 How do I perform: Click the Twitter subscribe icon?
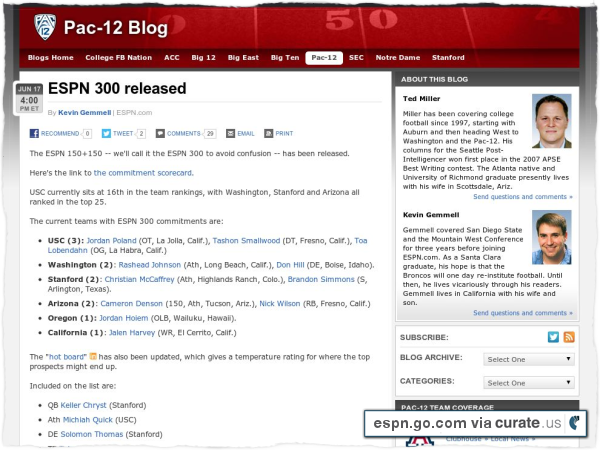553,337
